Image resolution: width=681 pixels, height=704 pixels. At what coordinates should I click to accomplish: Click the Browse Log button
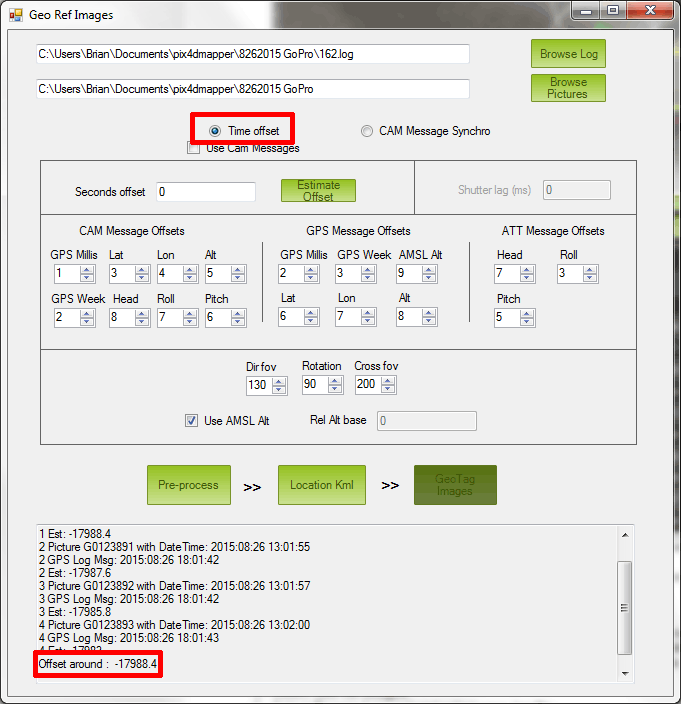click(568, 54)
